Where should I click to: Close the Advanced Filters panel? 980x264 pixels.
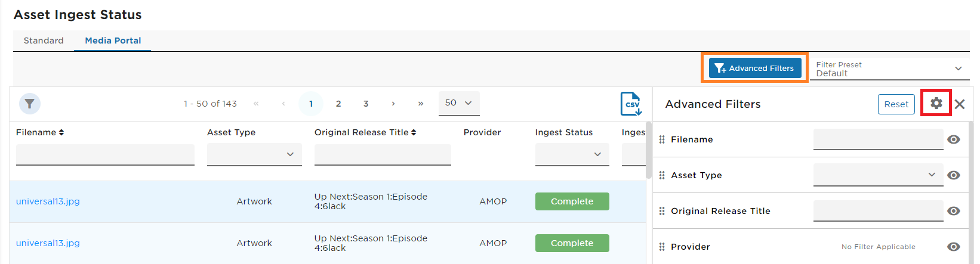[x=960, y=104]
